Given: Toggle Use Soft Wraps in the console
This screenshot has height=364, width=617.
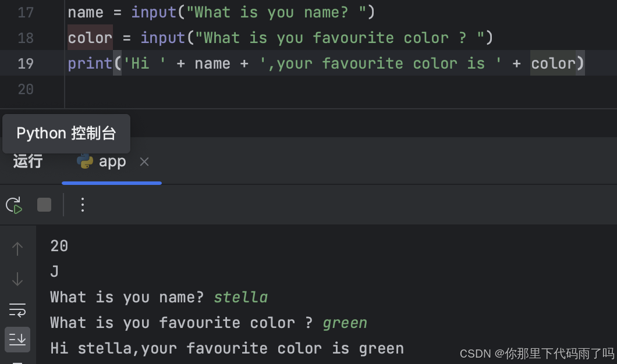Looking at the screenshot, I should 17,310.
